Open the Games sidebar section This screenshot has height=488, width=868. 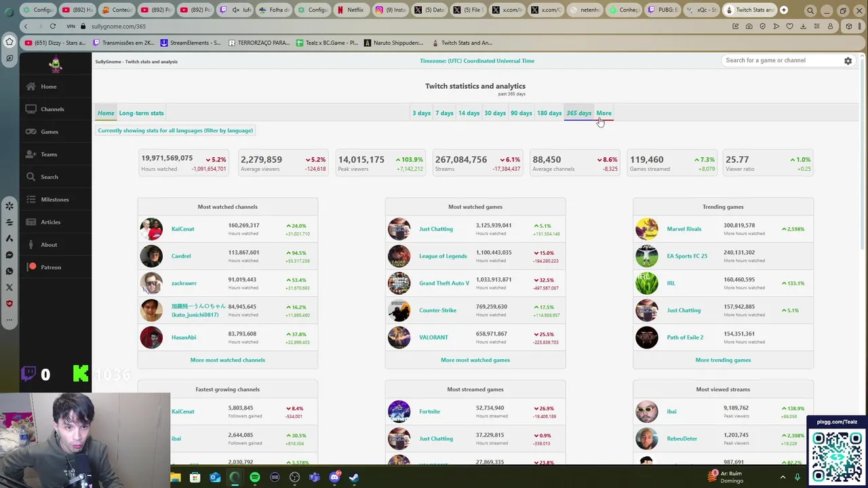(x=49, y=131)
